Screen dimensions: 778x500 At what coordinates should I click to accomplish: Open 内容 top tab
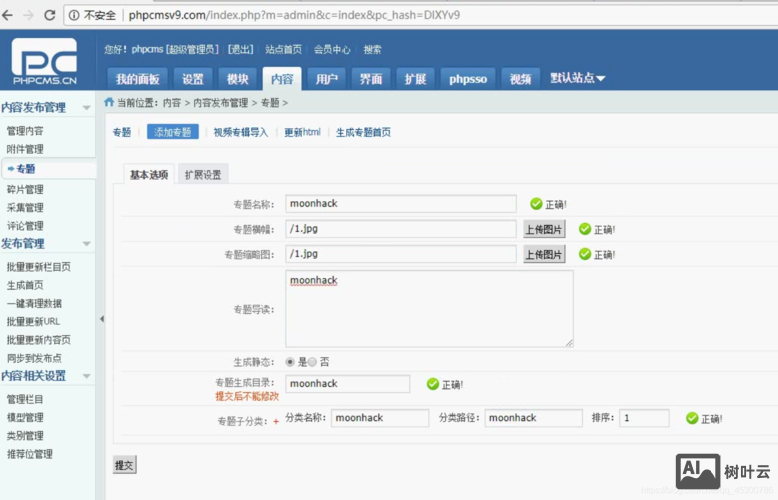point(282,79)
